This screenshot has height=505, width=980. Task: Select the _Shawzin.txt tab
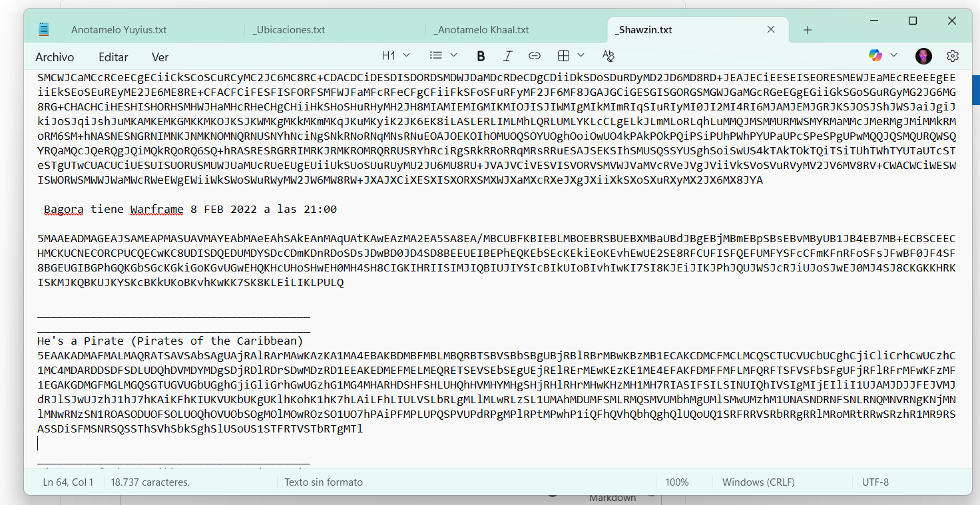coord(643,30)
